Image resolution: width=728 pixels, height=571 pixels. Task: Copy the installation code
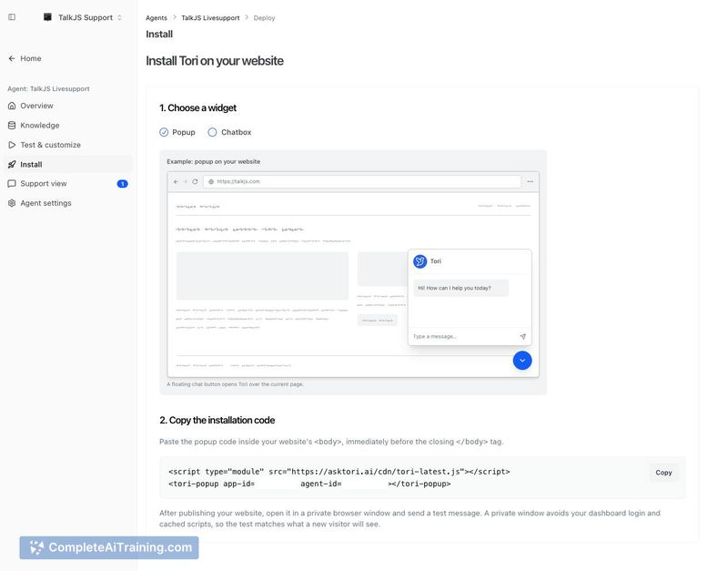663,473
